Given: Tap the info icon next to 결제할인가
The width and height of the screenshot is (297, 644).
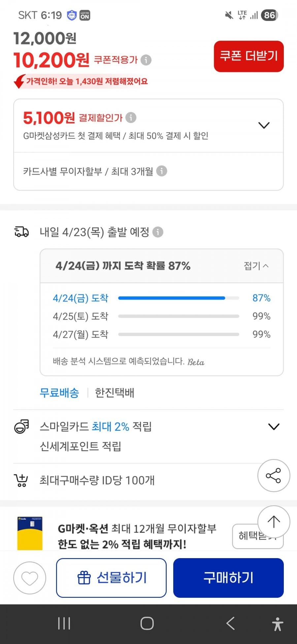Looking at the screenshot, I should 131,118.
